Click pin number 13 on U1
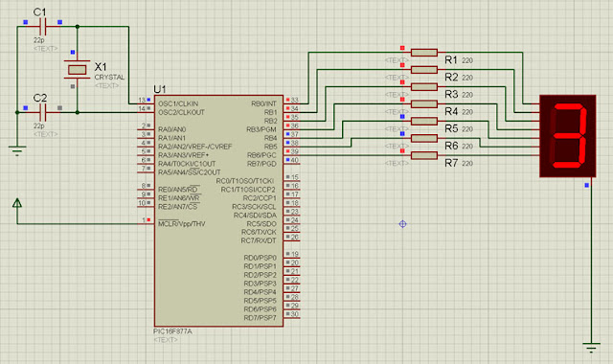 [142, 100]
